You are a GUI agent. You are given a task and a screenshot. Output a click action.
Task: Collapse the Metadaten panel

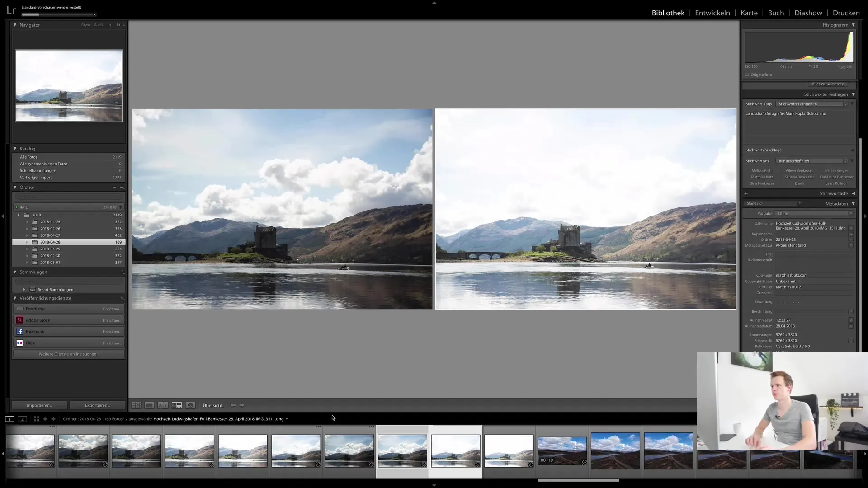coord(853,204)
